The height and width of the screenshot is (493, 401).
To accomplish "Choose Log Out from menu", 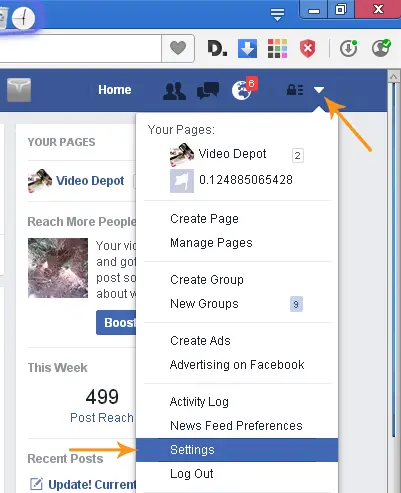I will point(192,474).
